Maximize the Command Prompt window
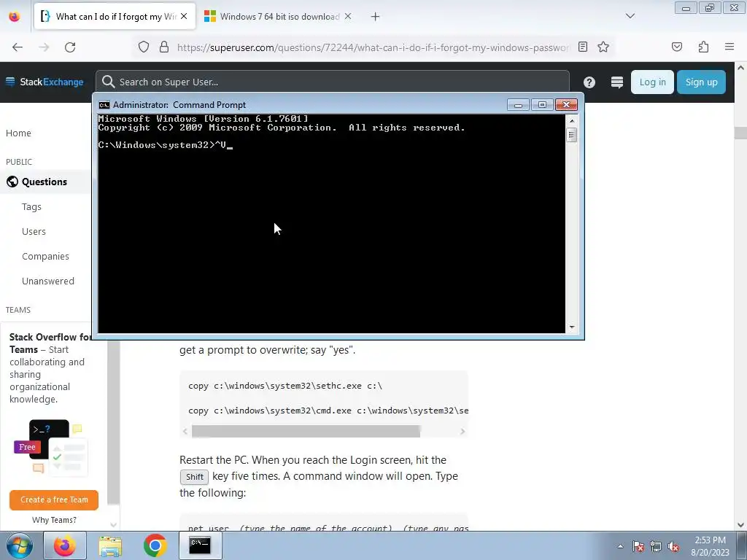This screenshot has height=560, width=747. tap(542, 105)
